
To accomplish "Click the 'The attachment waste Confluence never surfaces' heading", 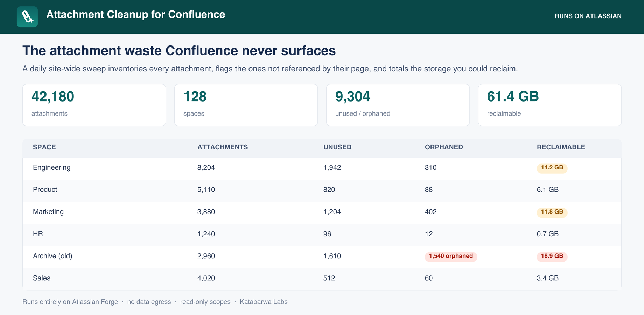I will click(x=179, y=51).
